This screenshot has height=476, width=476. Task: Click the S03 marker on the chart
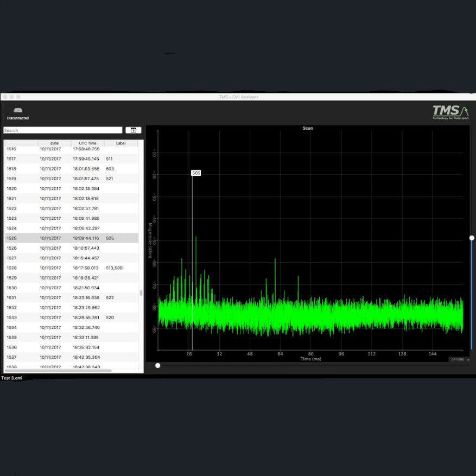tap(195, 172)
